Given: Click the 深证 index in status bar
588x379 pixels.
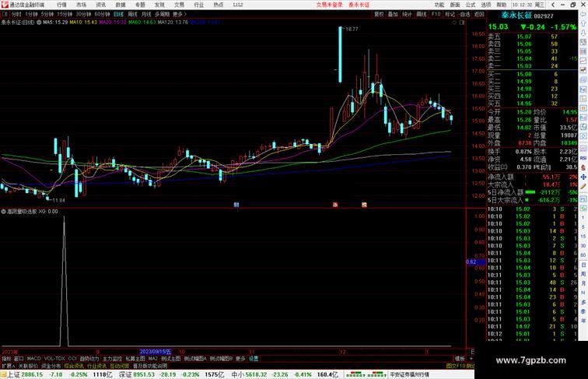Looking at the screenshot, I should coord(126,374).
